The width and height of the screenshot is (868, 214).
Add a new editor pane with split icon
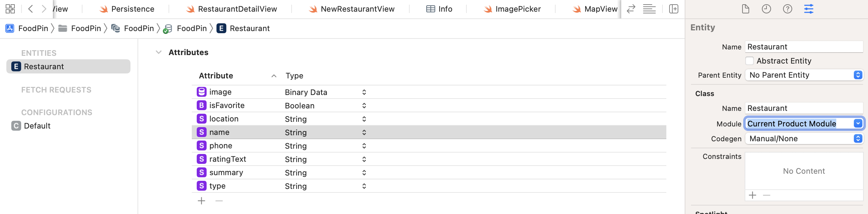(674, 9)
